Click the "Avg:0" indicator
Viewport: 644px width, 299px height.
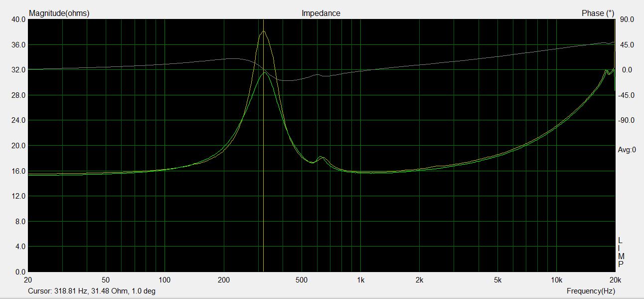(627, 150)
